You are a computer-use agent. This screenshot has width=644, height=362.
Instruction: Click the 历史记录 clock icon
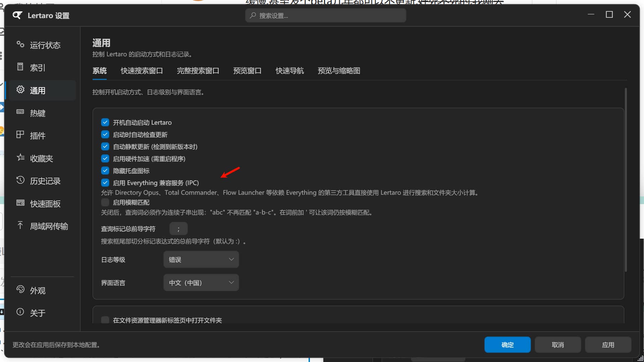coord(20,180)
